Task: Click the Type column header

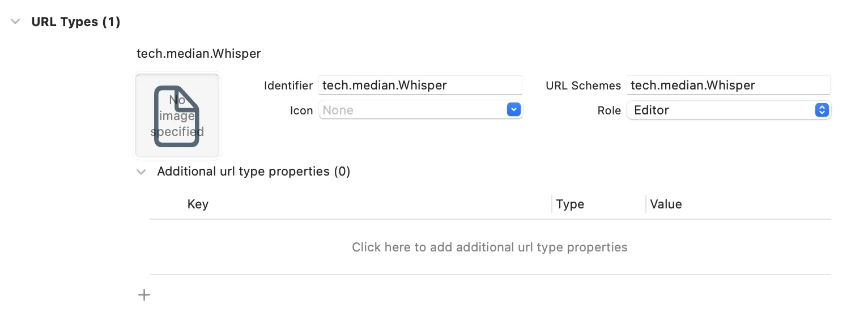Action: [570, 204]
